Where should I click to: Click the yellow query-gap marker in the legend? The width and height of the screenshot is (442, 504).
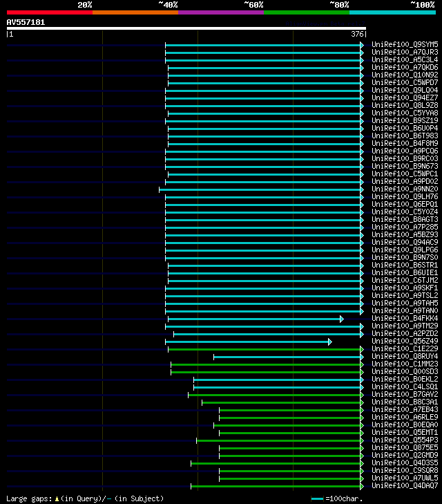(x=57, y=499)
